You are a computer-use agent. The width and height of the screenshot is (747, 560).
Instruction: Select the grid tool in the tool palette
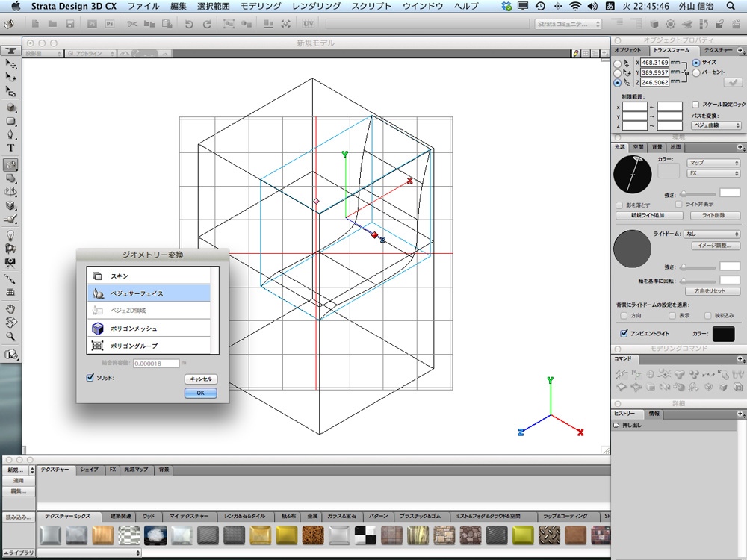click(10, 293)
